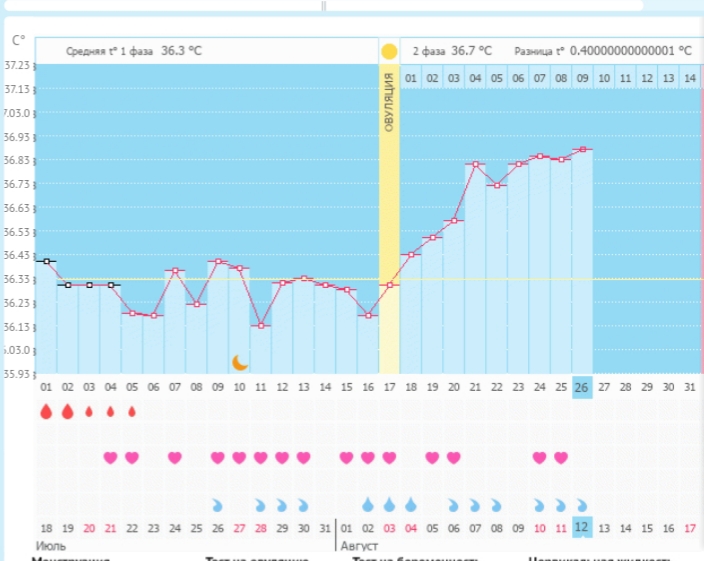Click the last temperature point on cycle day 26

(x=582, y=150)
